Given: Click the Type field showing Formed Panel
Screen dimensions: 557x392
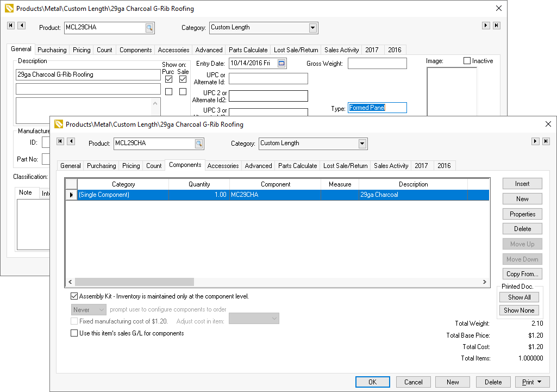Looking at the screenshot, I should 377,108.
